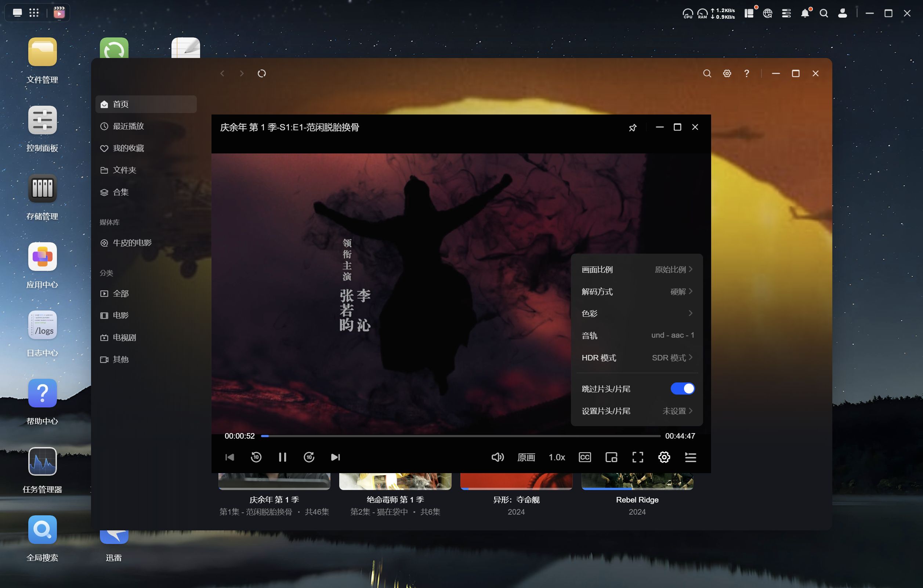Expand 解码方式 decoding options
This screenshot has width=923, height=588.
[x=636, y=292]
